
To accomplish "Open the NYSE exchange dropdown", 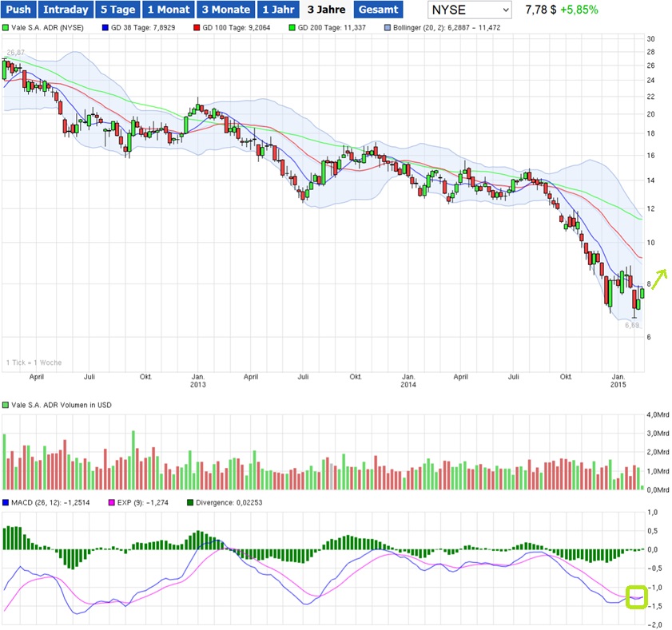I will (x=468, y=10).
